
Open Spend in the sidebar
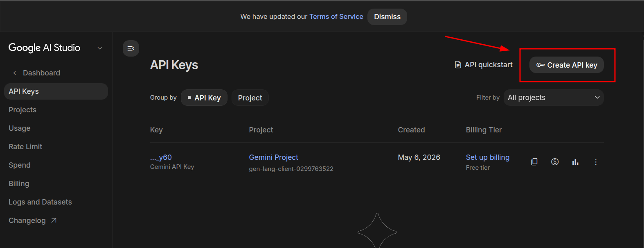pos(20,165)
